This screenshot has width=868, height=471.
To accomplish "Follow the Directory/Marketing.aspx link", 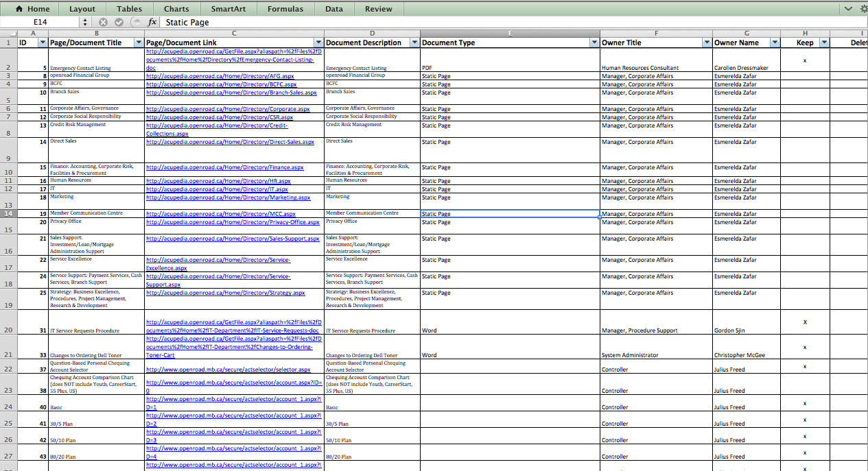I will coord(228,197).
